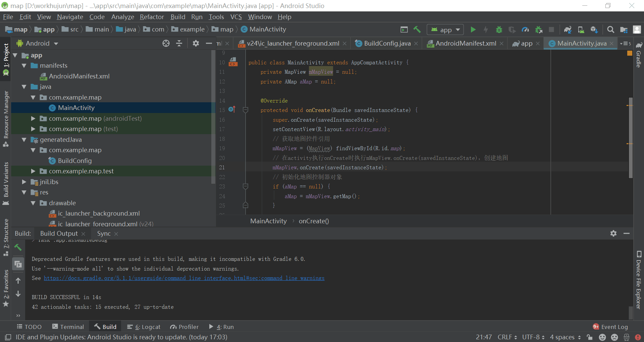644x342 pixels.
Task: Click the Debug app bug icon
Action: point(499,30)
